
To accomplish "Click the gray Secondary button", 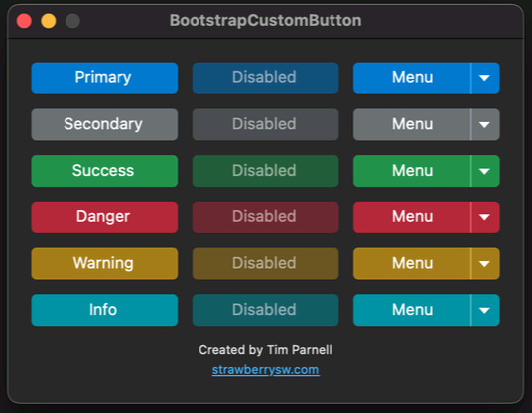I will pyautogui.click(x=104, y=124).
